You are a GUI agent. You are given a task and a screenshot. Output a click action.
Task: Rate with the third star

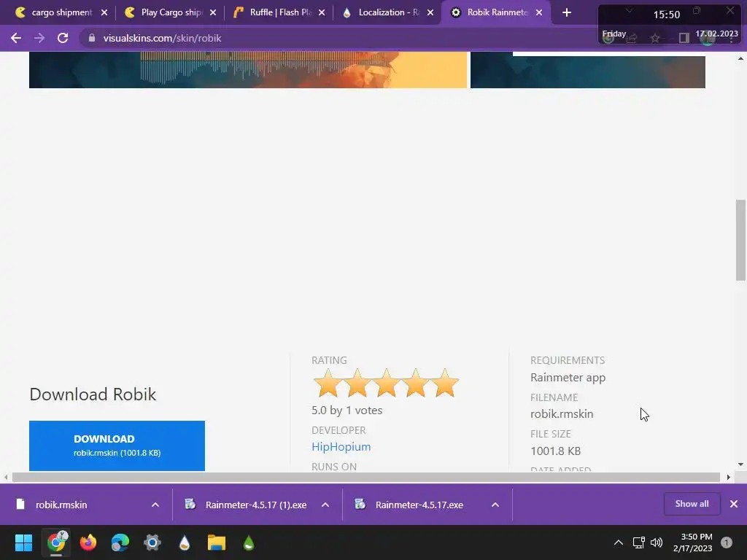click(386, 384)
